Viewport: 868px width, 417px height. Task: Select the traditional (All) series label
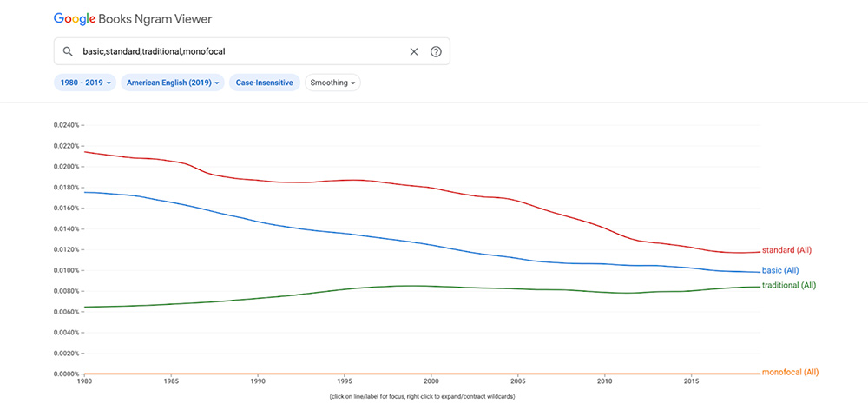point(789,285)
